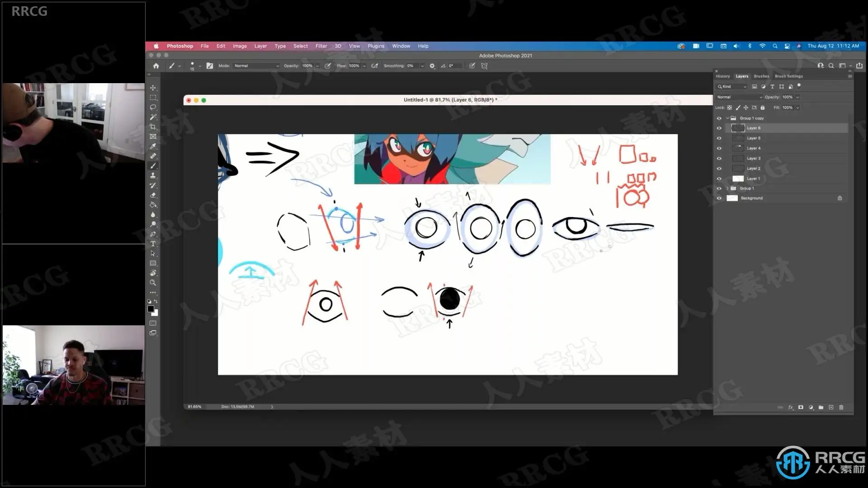868x488 pixels.
Task: Select the Eyedropper tool
Action: pos(153,146)
